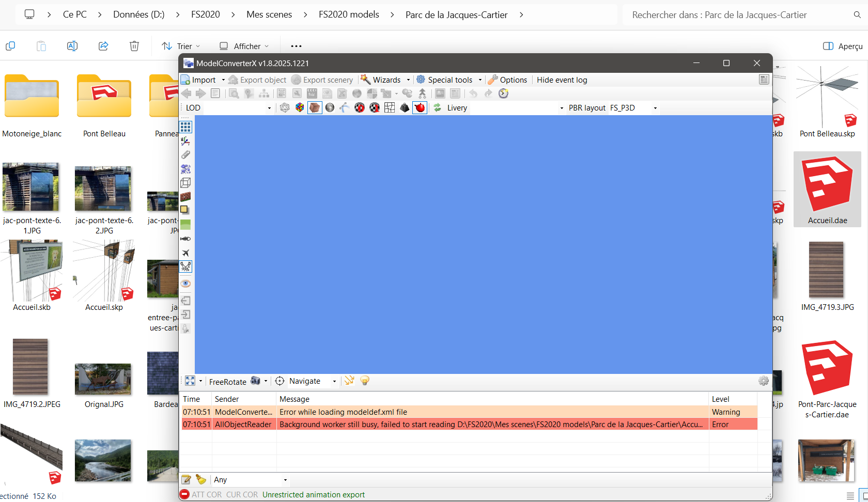This screenshot has height=502, width=868.
Task: Click the paperclip attach points icon
Action: [x=185, y=155]
